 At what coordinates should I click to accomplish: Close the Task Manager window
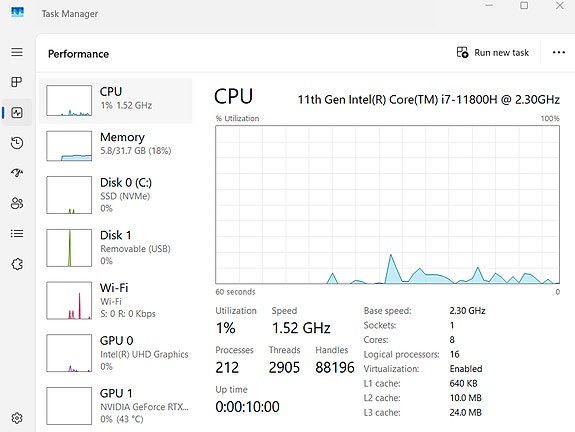coord(560,6)
